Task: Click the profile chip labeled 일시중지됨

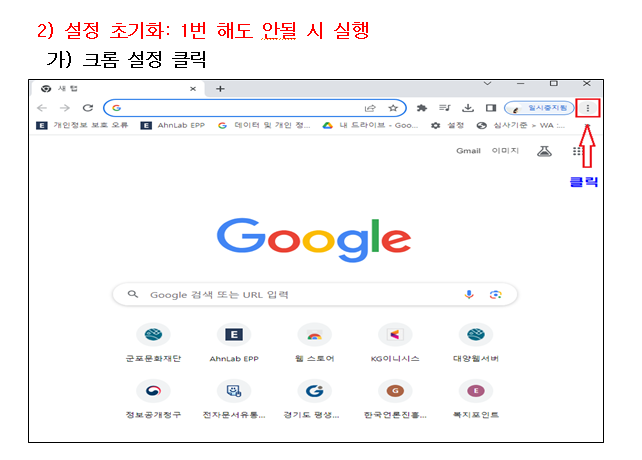Action: point(539,108)
